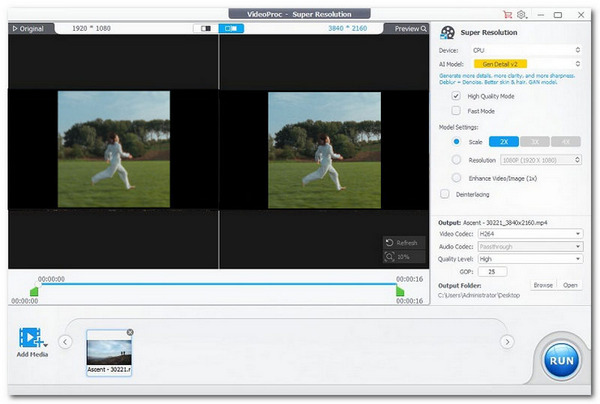This screenshot has height=404, width=600.
Task: Click the 10% zoom magnifier button
Action: (x=404, y=257)
